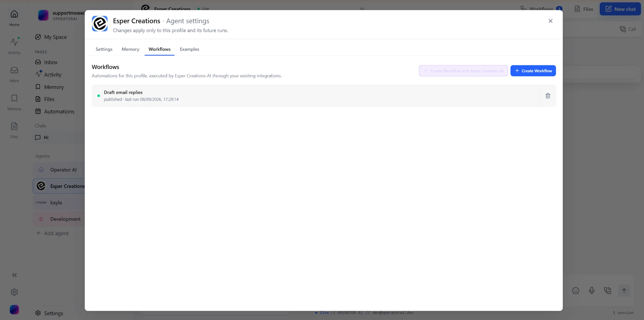This screenshot has width=644, height=320.
Task: Open settings gear in left rail
Action: click(x=14, y=292)
